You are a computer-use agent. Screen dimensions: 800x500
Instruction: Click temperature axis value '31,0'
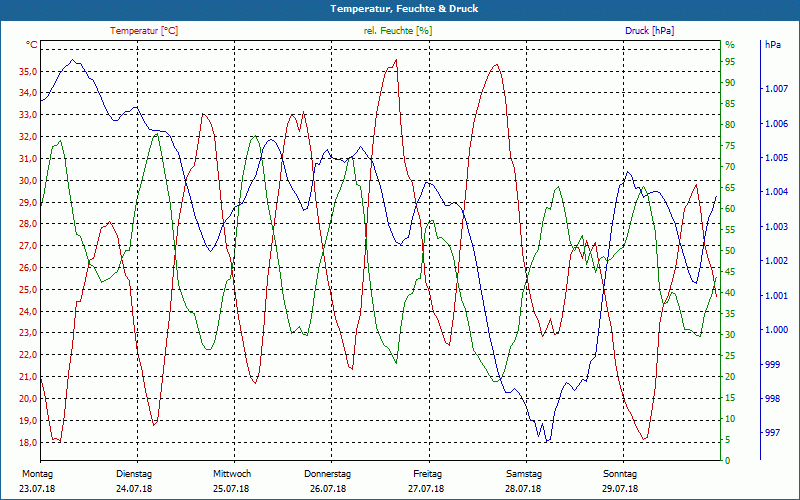point(28,159)
